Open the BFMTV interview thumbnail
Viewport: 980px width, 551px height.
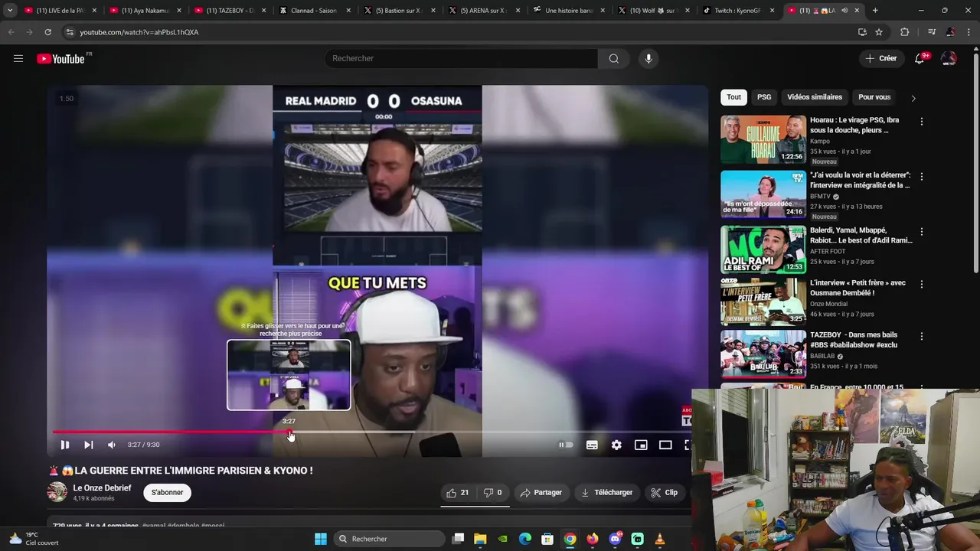pyautogui.click(x=763, y=194)
